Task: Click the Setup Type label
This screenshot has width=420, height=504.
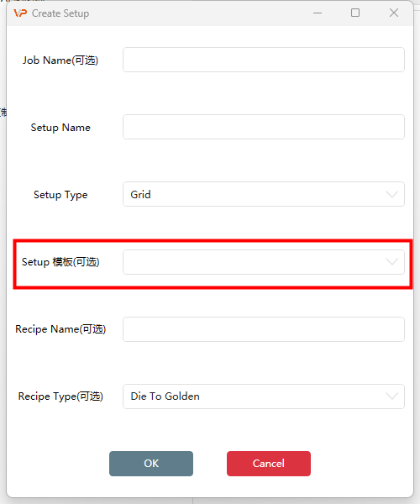Action: click(x=60, y=195)
